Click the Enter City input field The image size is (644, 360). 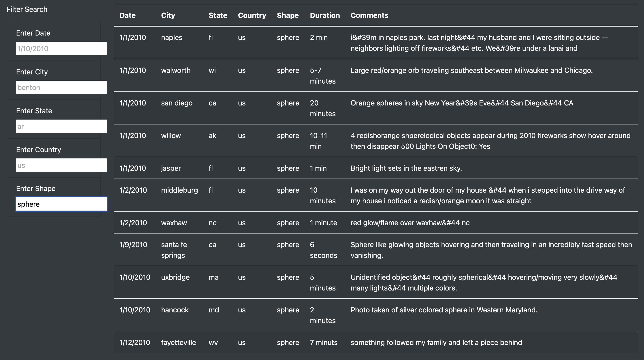point(61,87)
